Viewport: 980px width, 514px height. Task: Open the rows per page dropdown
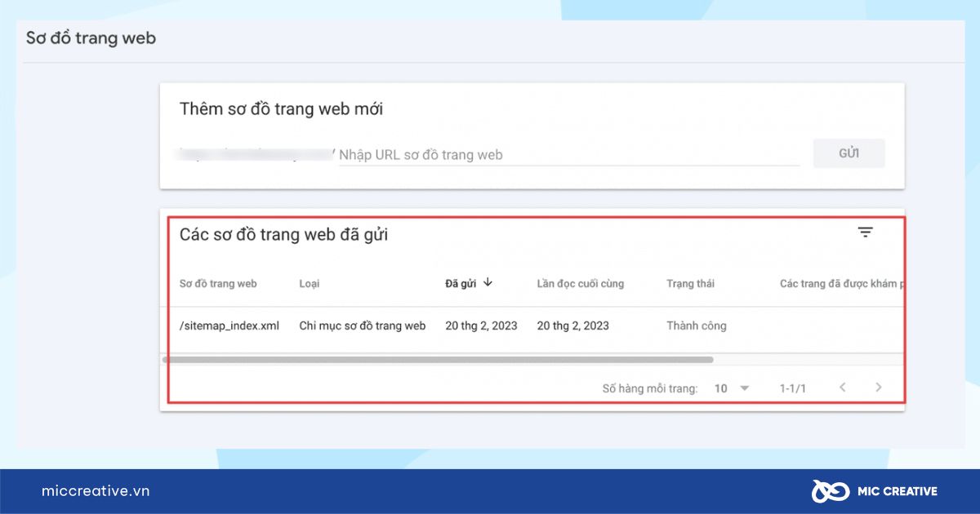pos(732,388)
